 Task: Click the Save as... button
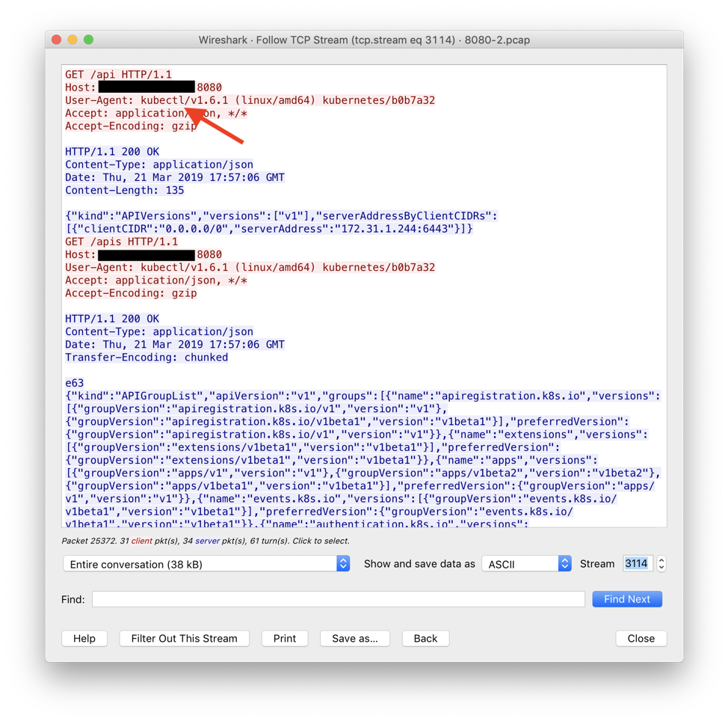355,639
